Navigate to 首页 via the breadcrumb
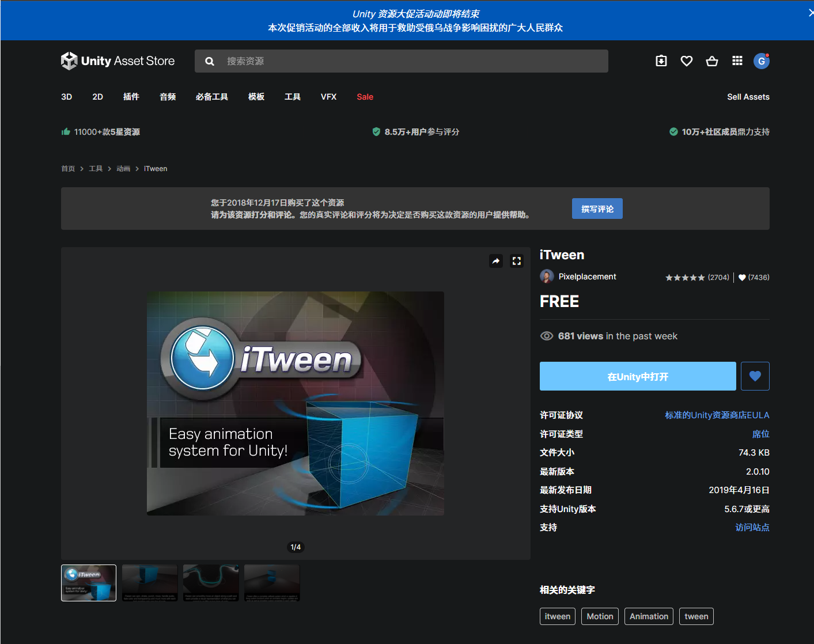The image size is (814, 644). [x=67, y=168]
